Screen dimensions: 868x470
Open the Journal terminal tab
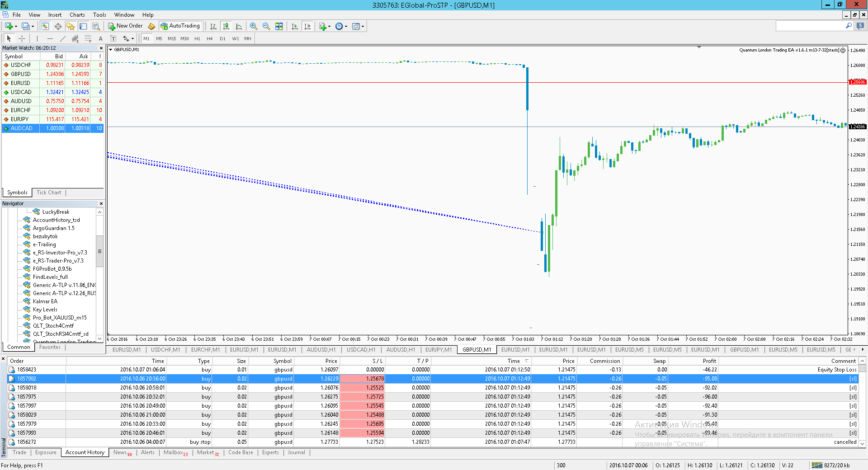coord(297,452)
